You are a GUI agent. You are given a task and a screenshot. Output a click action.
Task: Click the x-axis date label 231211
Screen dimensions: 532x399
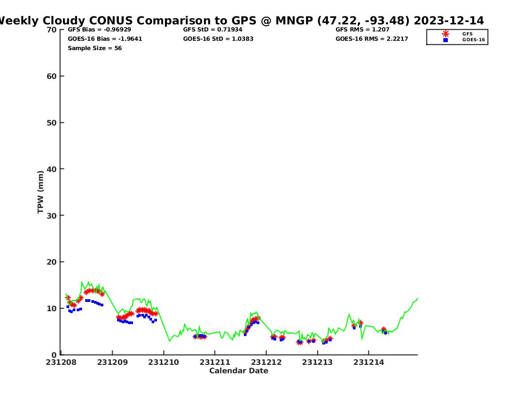click(215, 362)
